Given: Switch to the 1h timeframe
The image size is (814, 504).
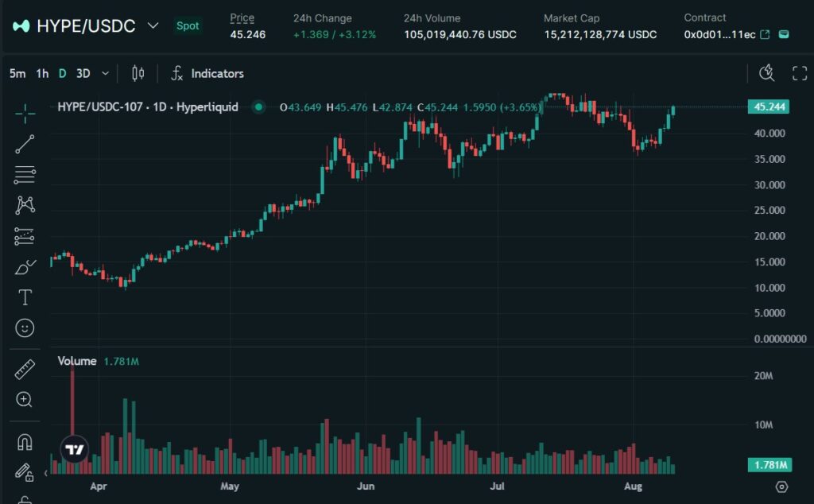Looking at the screenshot, I should click(43, 73).
